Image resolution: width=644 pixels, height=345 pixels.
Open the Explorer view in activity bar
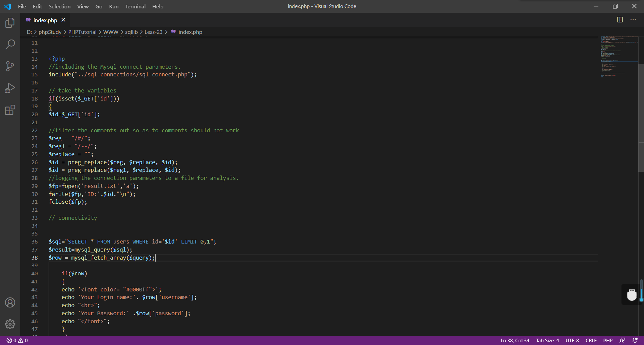tap(10, 23)
